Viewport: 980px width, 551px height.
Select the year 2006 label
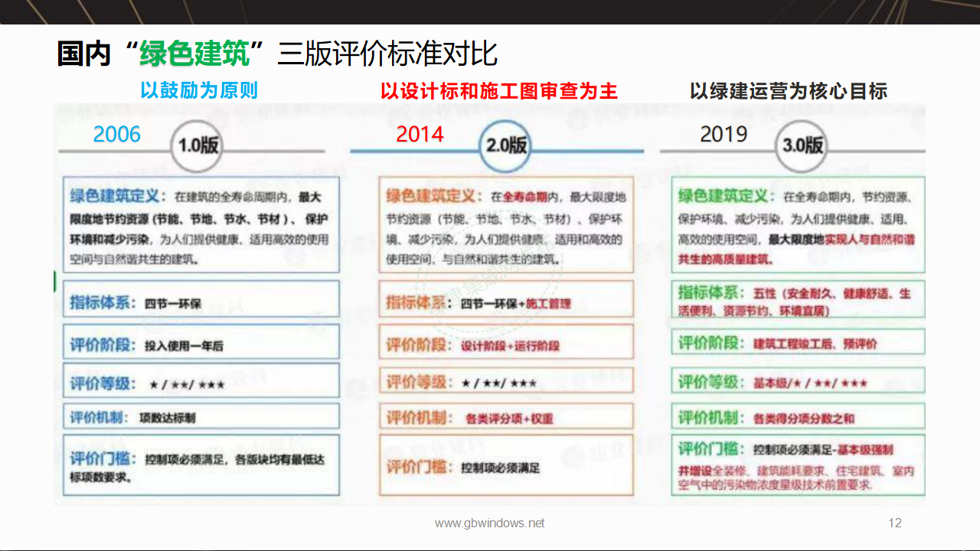(x=117, y=135)
